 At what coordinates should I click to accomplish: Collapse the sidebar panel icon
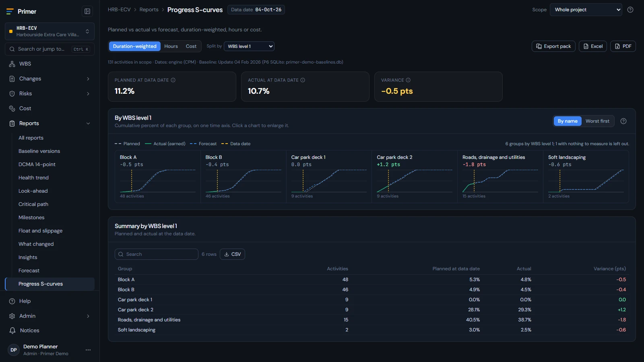[x=87, y=11]
